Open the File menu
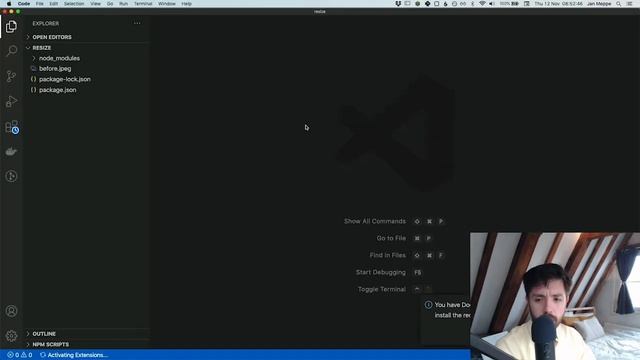This screenshot has width=640, height=360. [40, 4]
